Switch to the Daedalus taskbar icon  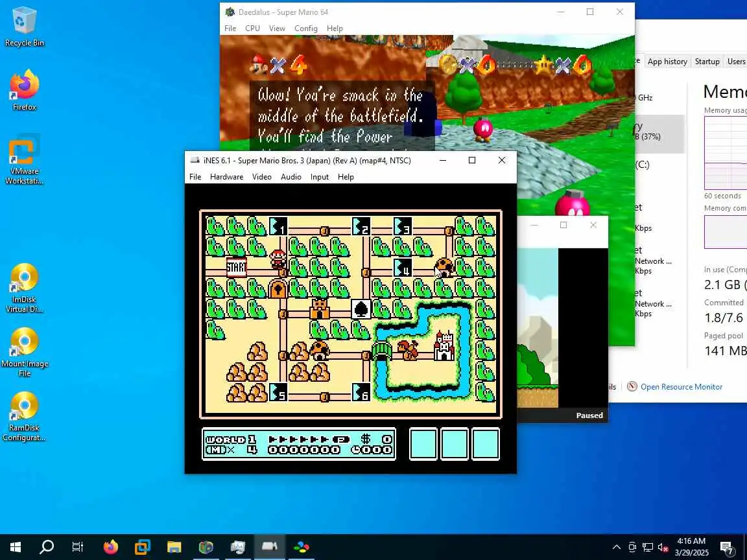coord(206,546)
